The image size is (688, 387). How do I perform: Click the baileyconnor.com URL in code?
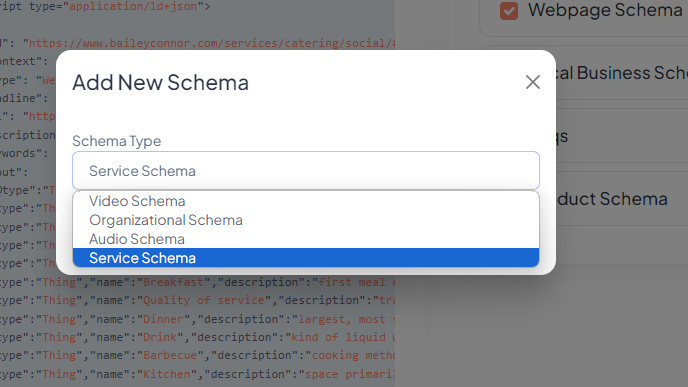tap(209, 43)
